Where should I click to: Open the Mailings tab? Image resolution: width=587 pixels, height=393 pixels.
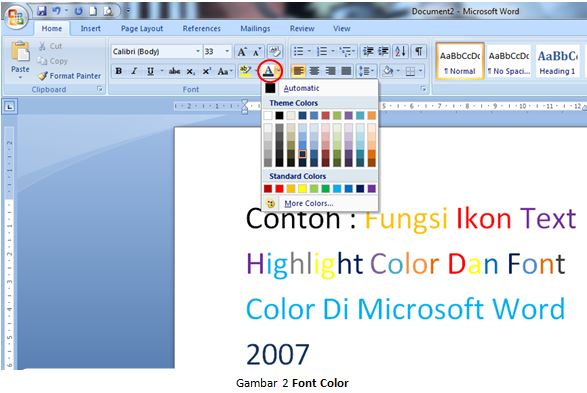click(255, 28)
